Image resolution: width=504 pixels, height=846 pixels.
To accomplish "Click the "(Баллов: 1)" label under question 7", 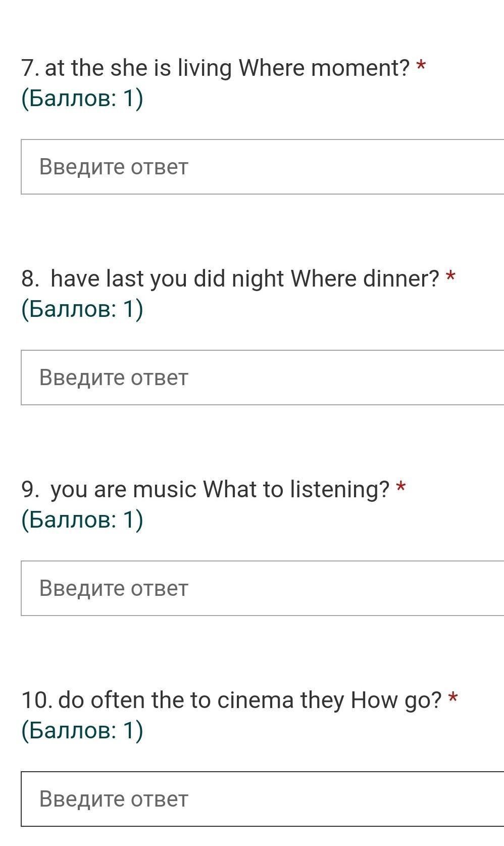I will (82, 98).
